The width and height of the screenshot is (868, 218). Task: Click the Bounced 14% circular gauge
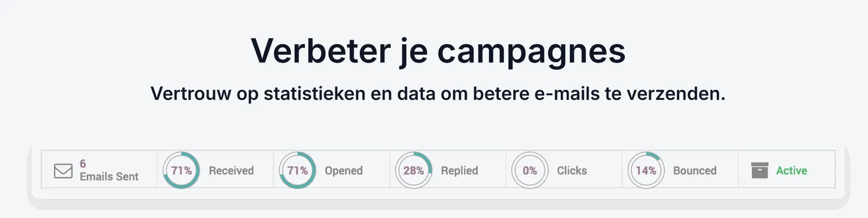coord(646,170)
